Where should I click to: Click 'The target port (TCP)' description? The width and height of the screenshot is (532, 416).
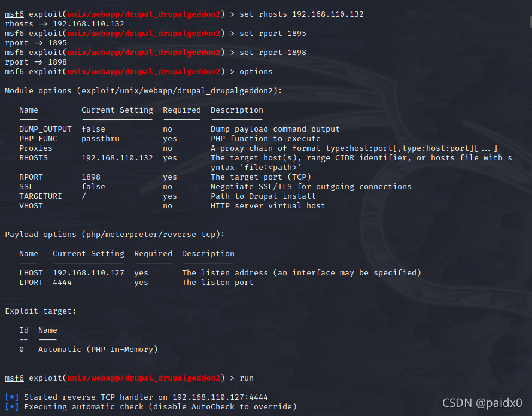[260, 177]
